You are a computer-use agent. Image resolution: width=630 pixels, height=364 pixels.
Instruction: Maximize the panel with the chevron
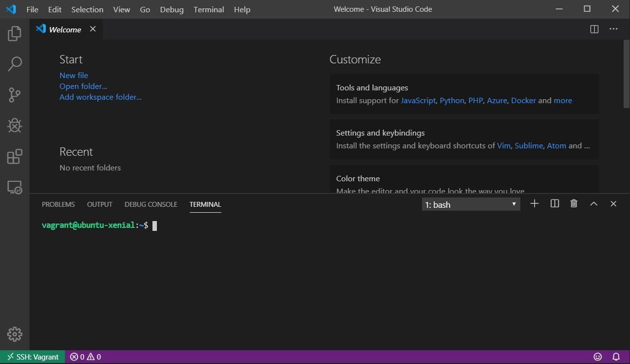[x=593, y=203]
